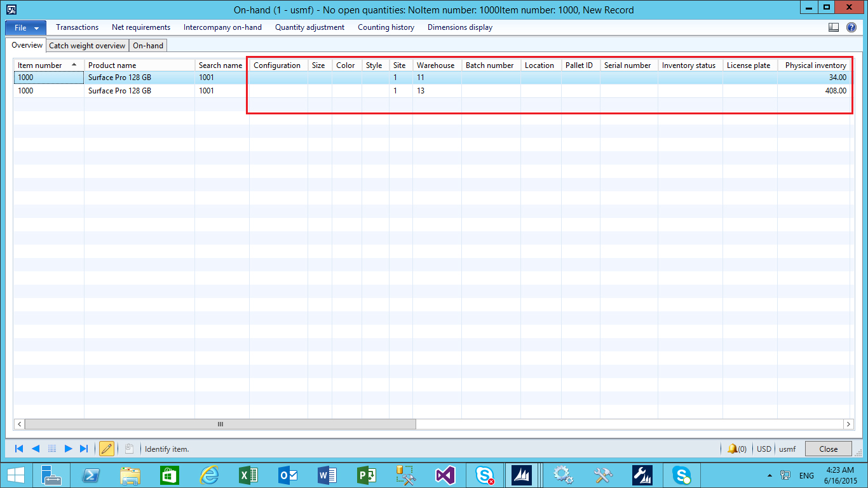Image resolution: width=868 pixels, height=488 pixels.
Task: Open the notifications bell icon
Action: click(733, 449)
